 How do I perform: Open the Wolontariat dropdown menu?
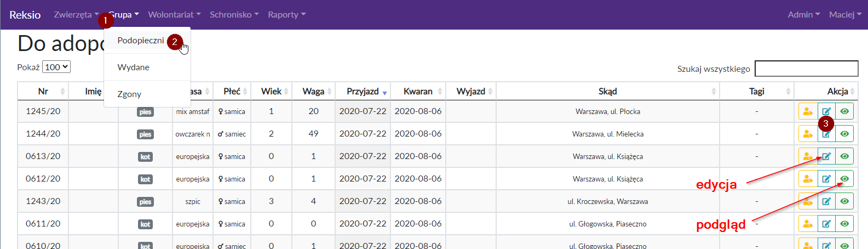(174, 15)
